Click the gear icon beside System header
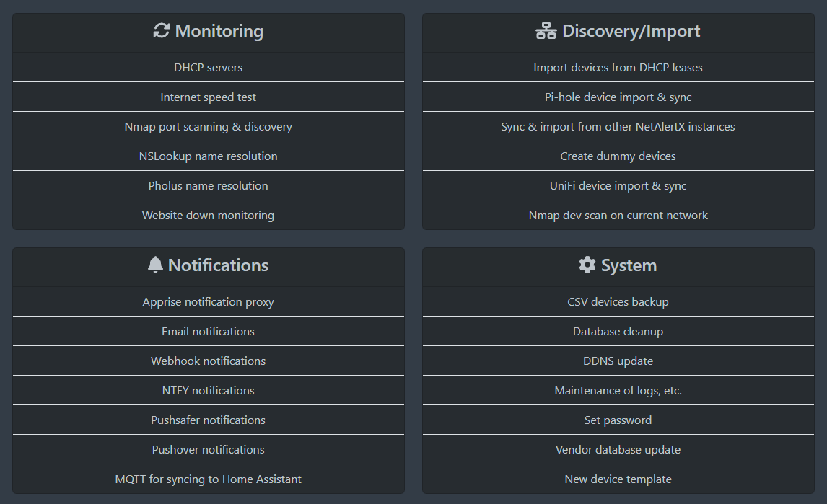Image resolution: width=827 pixels, height=504 pixels. tap(586, 265)
